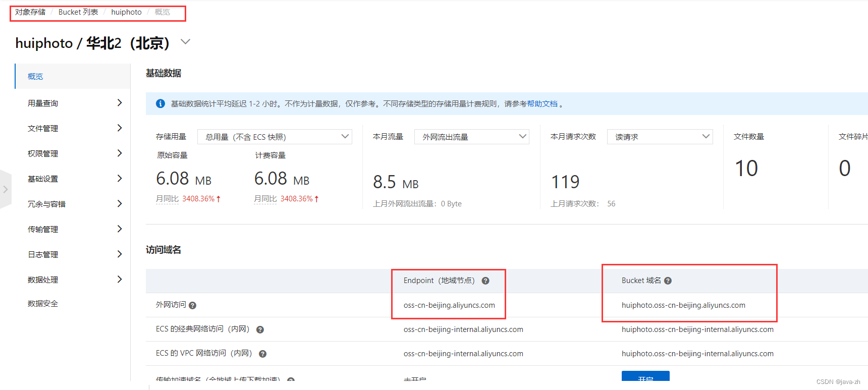Open the 帮助文档 link

542,103
